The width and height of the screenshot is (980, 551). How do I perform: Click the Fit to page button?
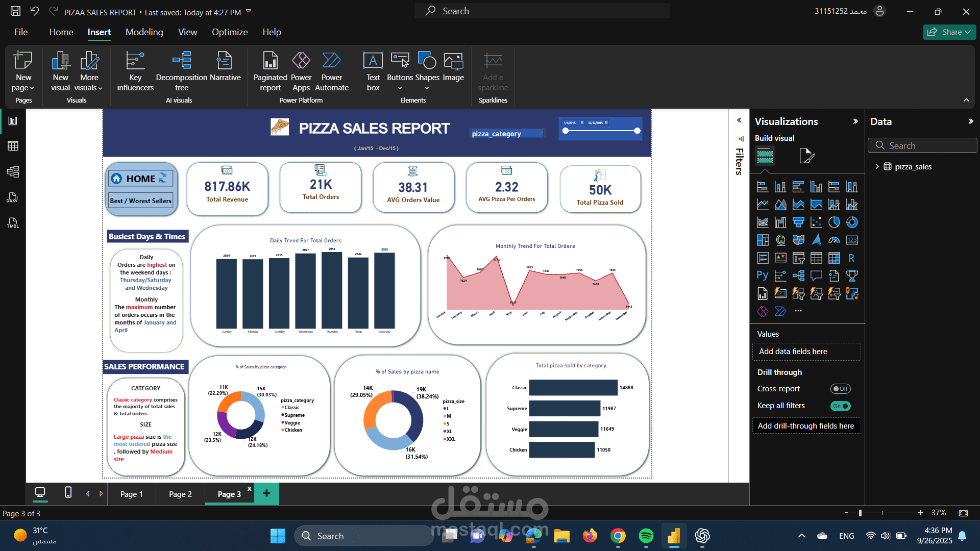pyautogui.click(x=963, y=513)
